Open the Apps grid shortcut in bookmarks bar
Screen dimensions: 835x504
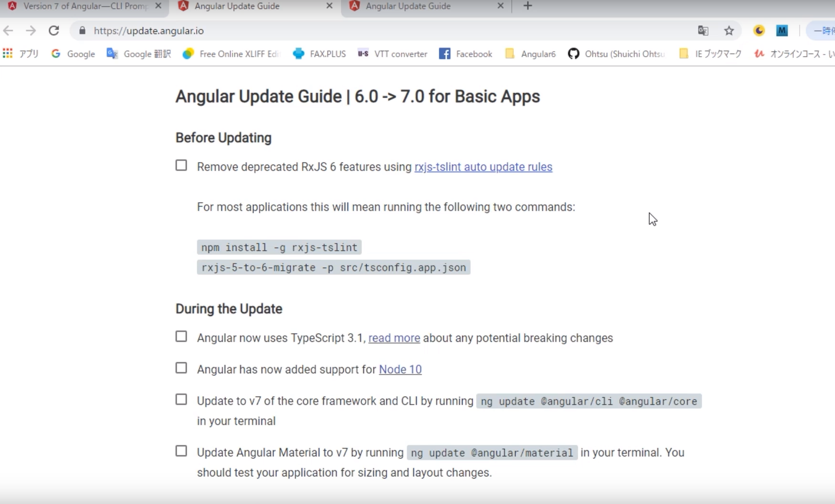[x=21, y=53]
